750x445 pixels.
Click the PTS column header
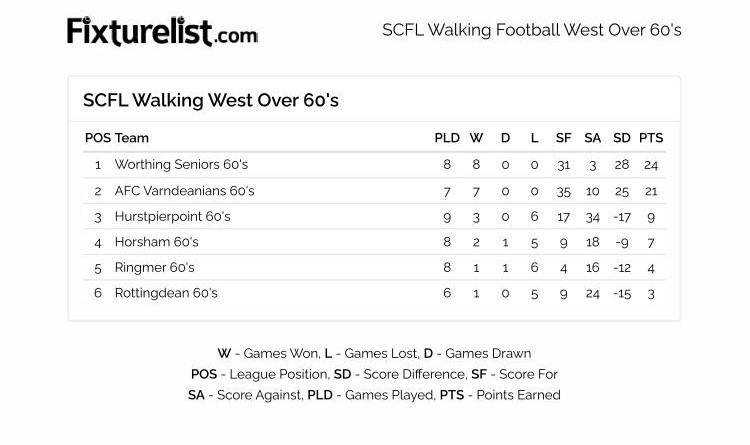coord(651,138)
